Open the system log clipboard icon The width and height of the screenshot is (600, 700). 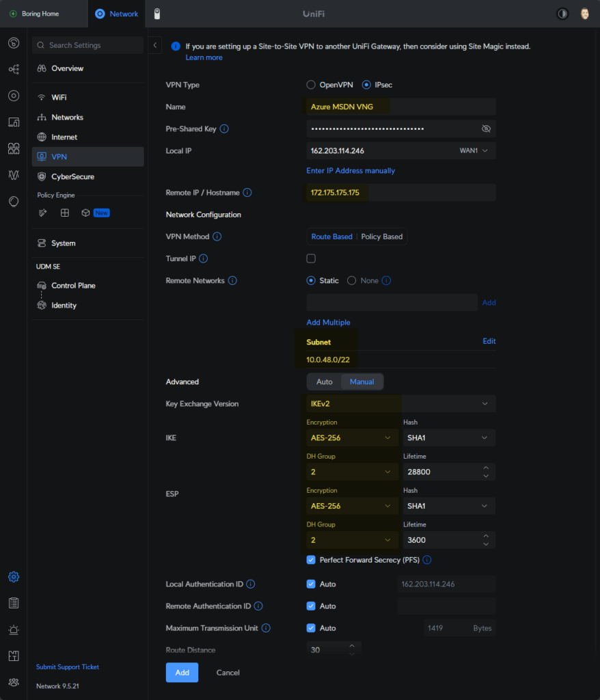tap(13, 602)
